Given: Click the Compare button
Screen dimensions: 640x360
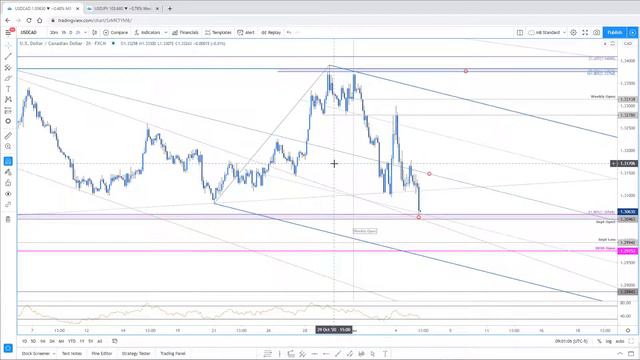Looking at the screenshot, I should [x=116, y=32].
